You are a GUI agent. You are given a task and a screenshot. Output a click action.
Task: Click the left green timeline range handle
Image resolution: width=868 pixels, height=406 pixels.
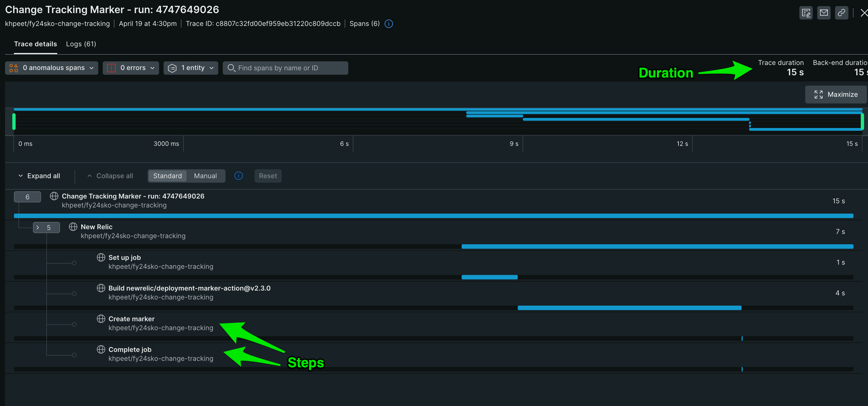click(x=14, y=122)
